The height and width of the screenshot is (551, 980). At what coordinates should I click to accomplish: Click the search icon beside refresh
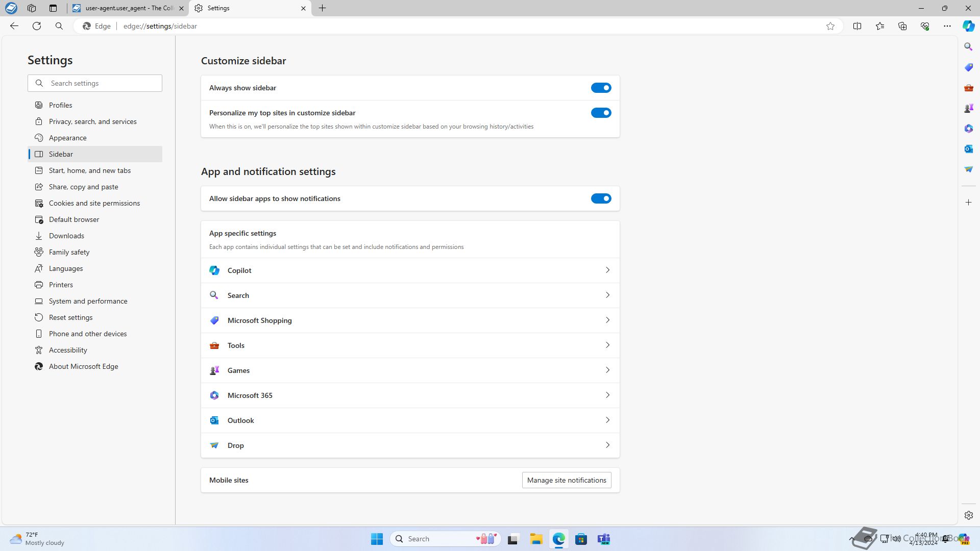tap(59, 26)
